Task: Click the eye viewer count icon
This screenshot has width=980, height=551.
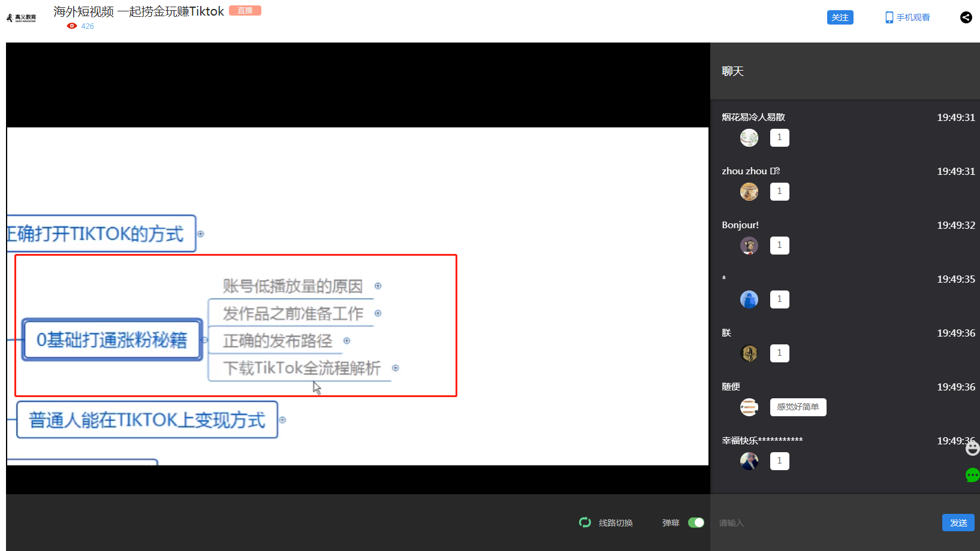Action: [72, 26]
